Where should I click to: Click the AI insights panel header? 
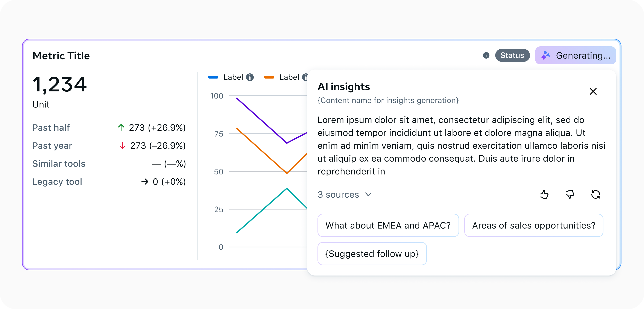(344, 87)
